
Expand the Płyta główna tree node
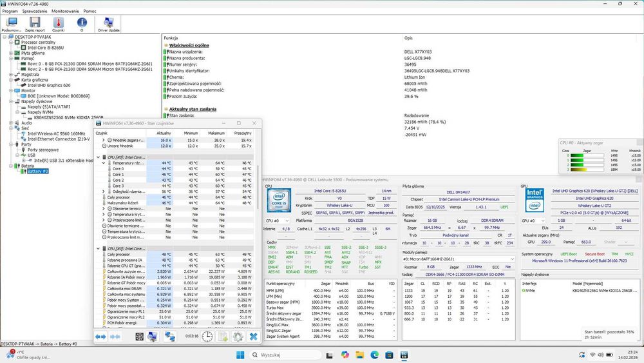tap(11, 53)
